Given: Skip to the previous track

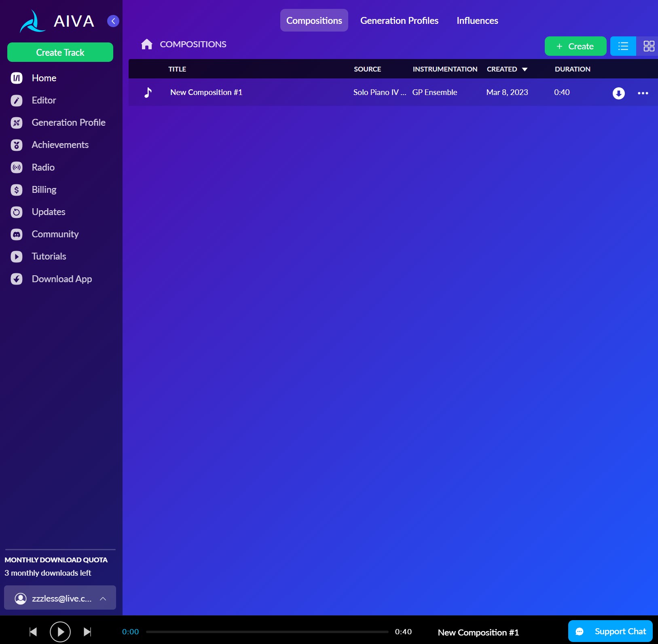Looking at the screenshot, I should [33, 632].
